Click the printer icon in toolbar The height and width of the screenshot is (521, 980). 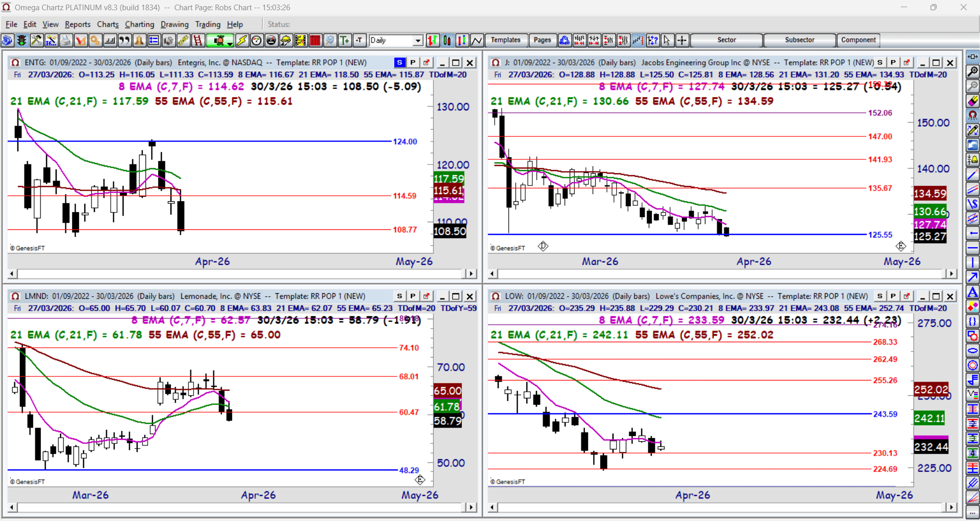coord(66,40)
